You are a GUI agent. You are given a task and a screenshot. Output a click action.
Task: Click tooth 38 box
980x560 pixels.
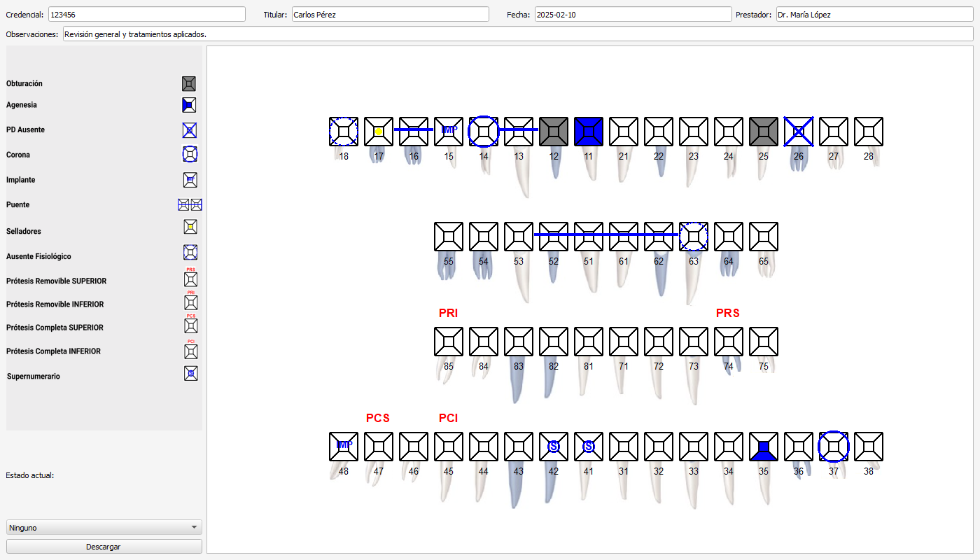[869, 447]
